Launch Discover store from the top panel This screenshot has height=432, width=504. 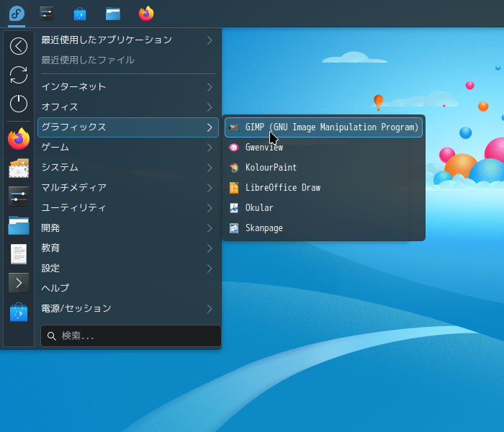click(x=80, y=14)
